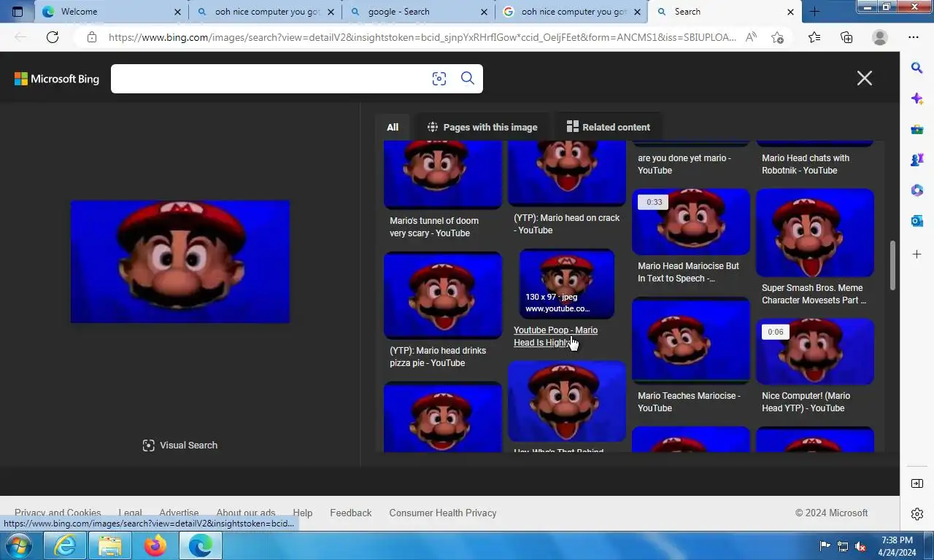Open 'Mario Head chats with Robotnik' result

click(806, 164)
